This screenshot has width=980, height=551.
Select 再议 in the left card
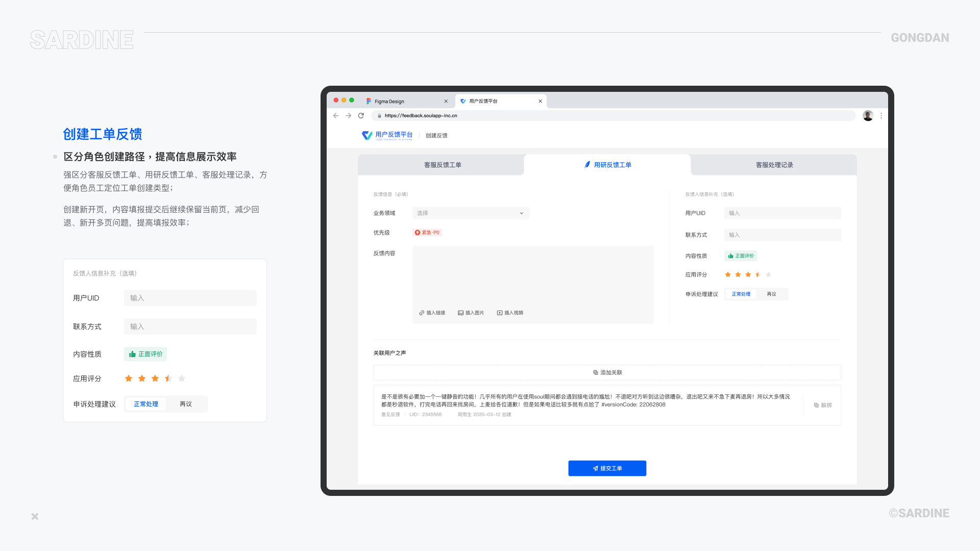(186, 404)
